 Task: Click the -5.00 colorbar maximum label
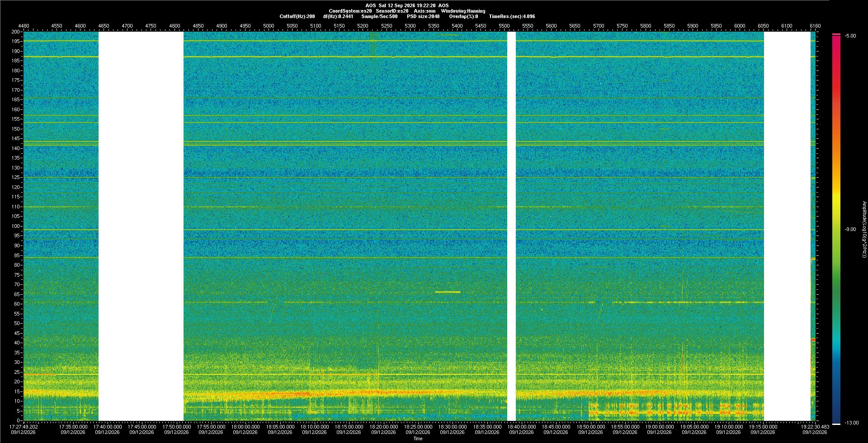850,36
